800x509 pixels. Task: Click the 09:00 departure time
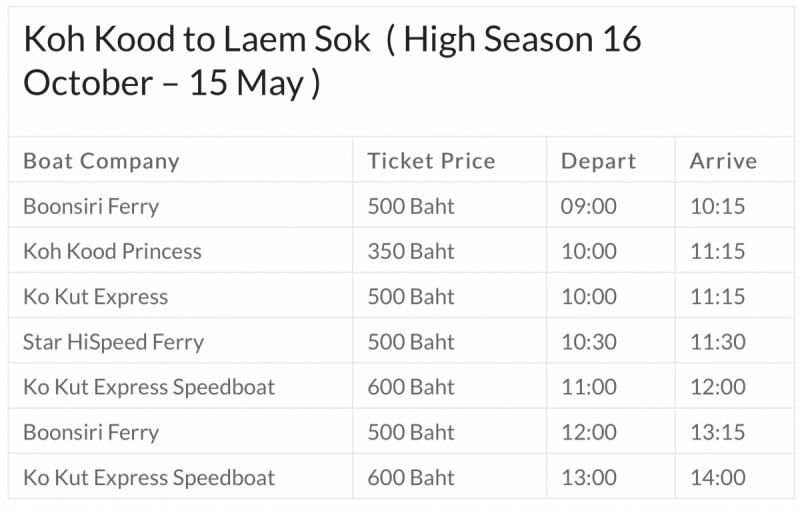coord(589,207)
